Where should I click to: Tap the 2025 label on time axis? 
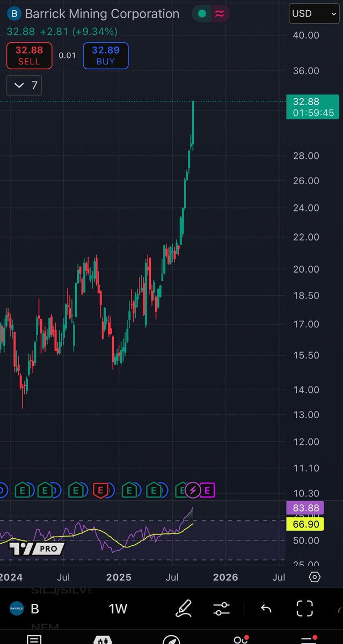(119, 577)
